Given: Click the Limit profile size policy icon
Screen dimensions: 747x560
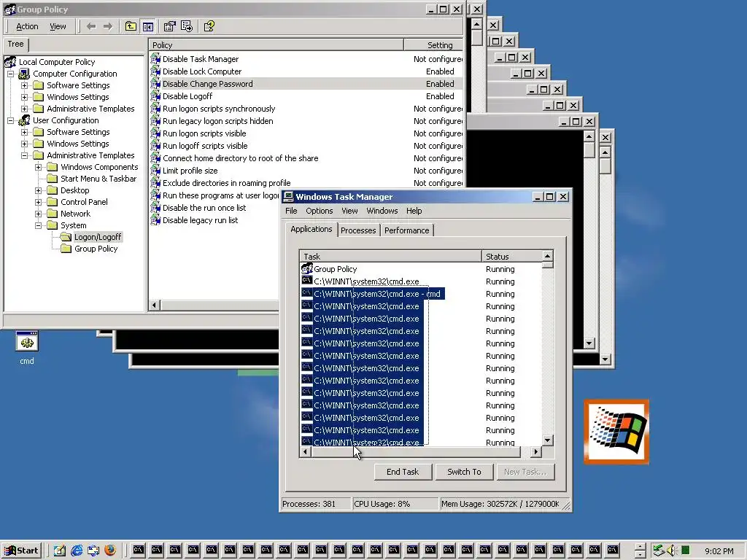Looking at the screenshot, I should pos(155,171).
